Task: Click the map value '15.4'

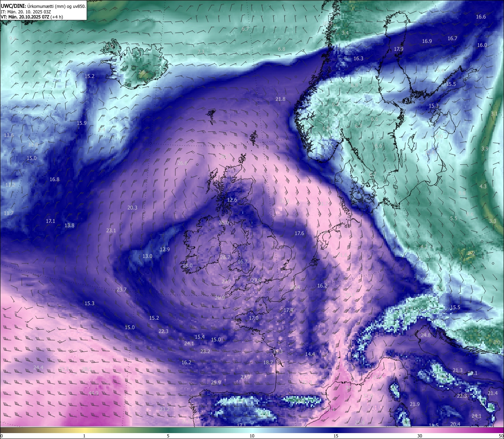Action: click(200, 337)
